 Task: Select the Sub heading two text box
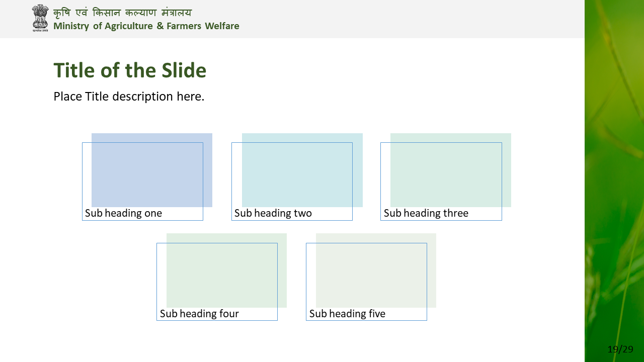(292, 182)
